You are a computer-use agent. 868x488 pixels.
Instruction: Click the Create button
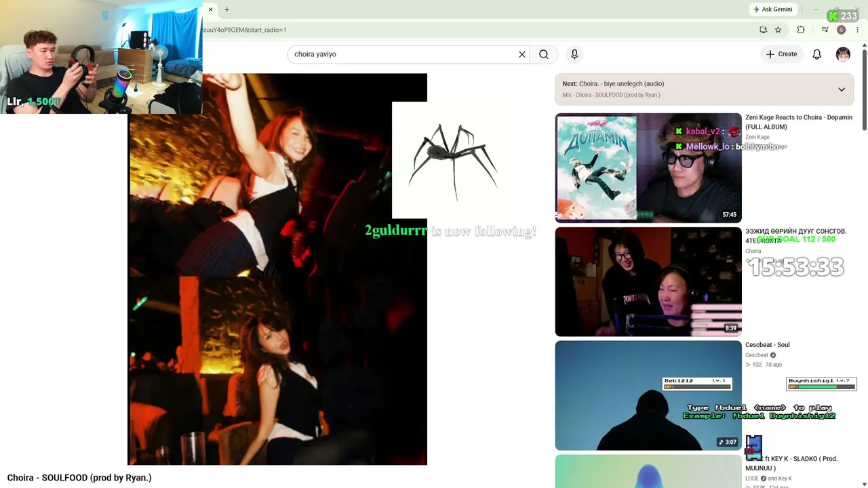[782, 54]
